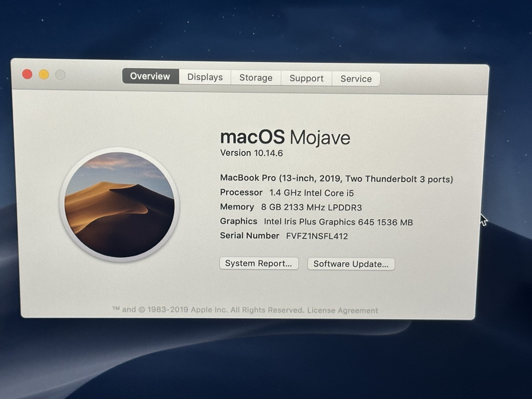Image resolution: width=532 pixels, height=399 pixels.
Task: Click the Version 10.14.6 text
Action: pos(251,153)
